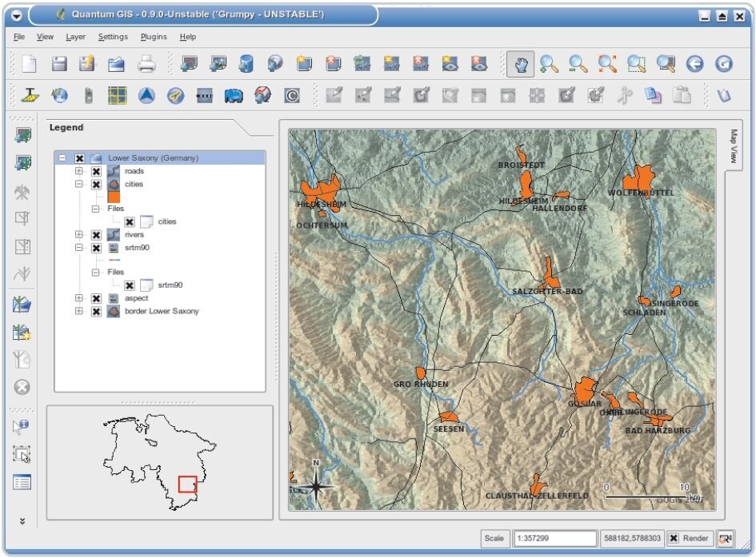Open the Add Vector Layer tool
Image resolution: width=756 pixels, height=558 pixels.
(x=189, y=64)
